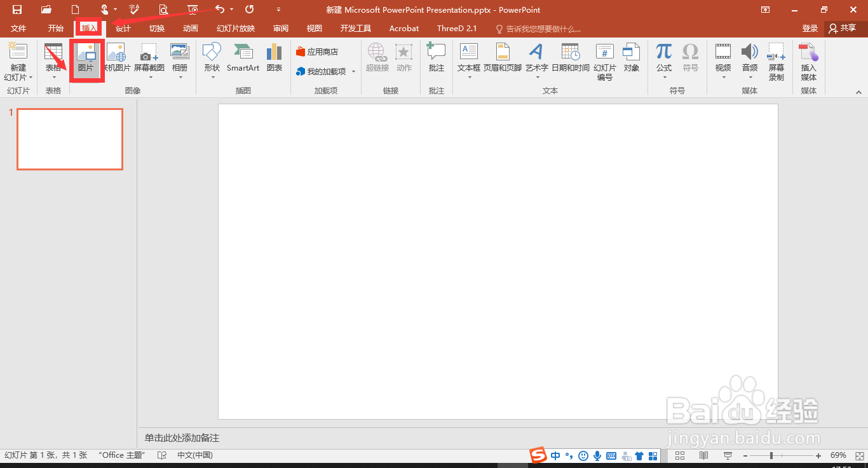Screen dimensions: 868x468
Task: Select slide 1 thumbnail
Action: click(x=70, y=139)
